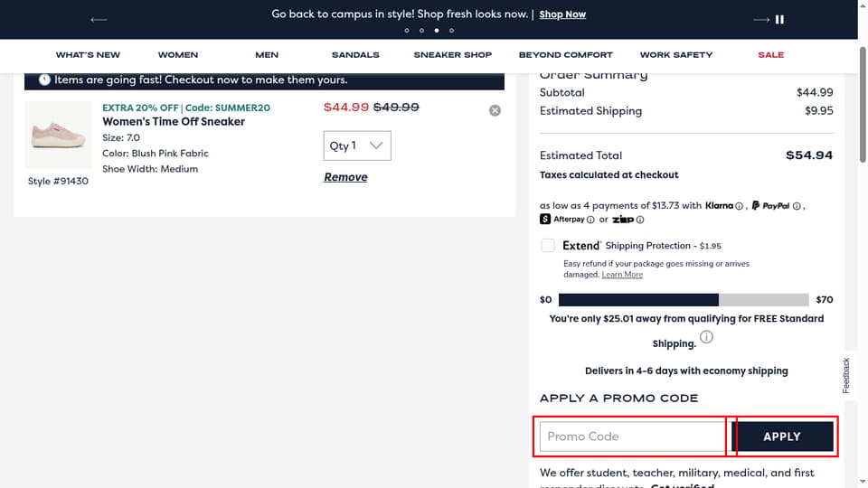Click the Style #91430 label
This screenshot has height=488, width=868.
tap(58, 181)
